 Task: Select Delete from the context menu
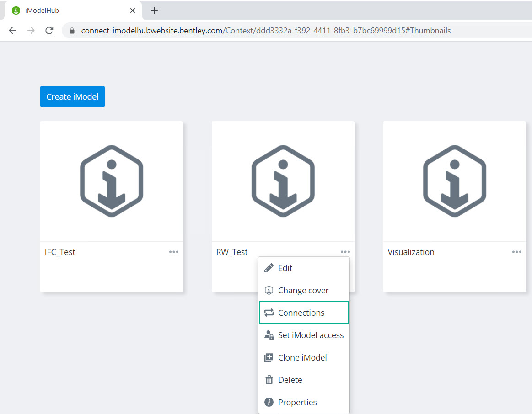click(x=304, y=380)
